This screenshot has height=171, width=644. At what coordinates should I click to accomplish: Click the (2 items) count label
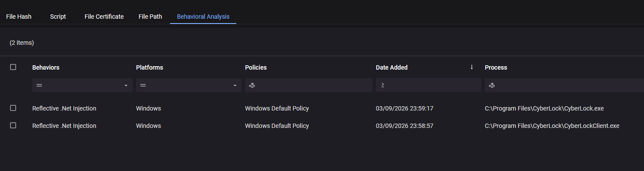pyautogui.click(x=22, y=43)
